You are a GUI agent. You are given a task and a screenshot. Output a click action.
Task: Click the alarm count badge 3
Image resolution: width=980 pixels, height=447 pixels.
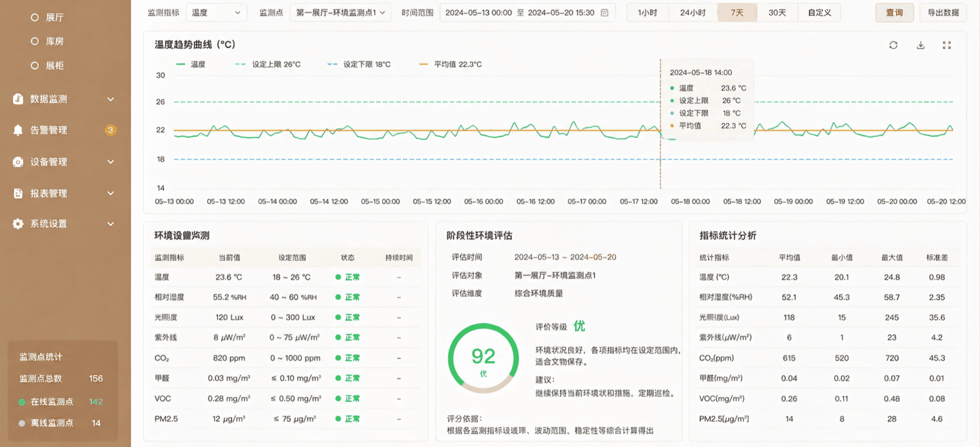[x=110, y=130]
